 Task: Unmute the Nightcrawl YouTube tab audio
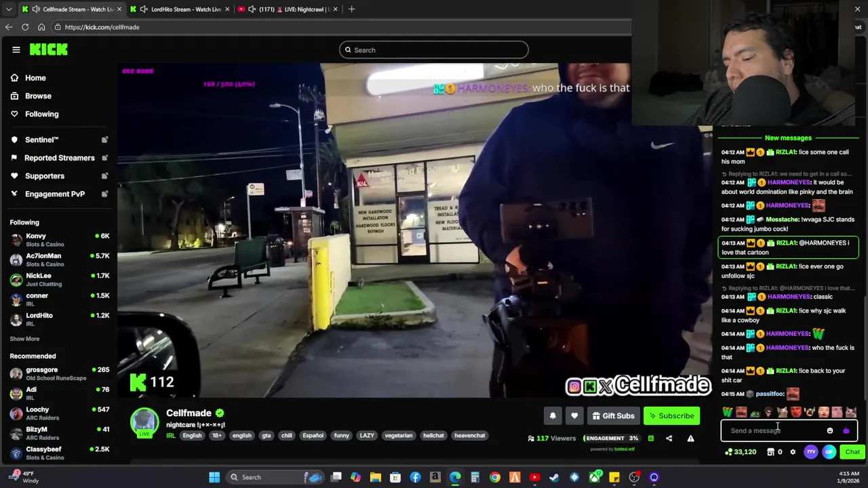[252, 9]
